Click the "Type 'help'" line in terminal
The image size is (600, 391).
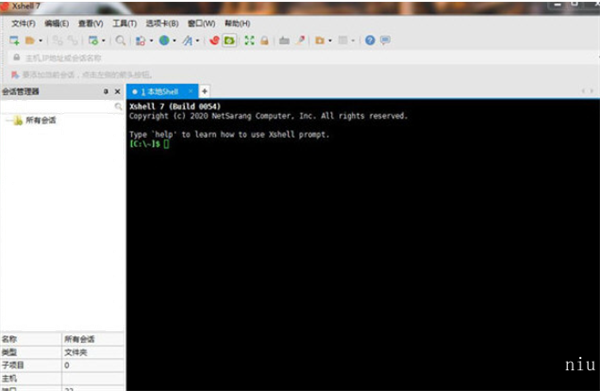(229, 135)
